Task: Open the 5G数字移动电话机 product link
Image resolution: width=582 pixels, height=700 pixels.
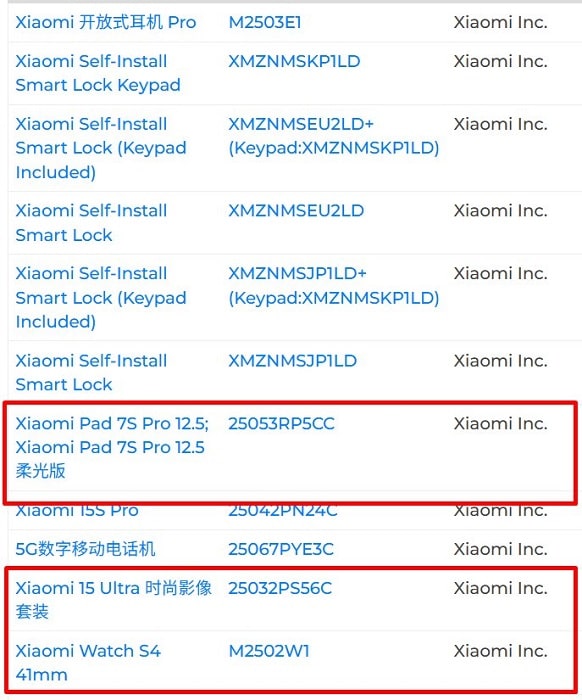Action: (85, 549)
